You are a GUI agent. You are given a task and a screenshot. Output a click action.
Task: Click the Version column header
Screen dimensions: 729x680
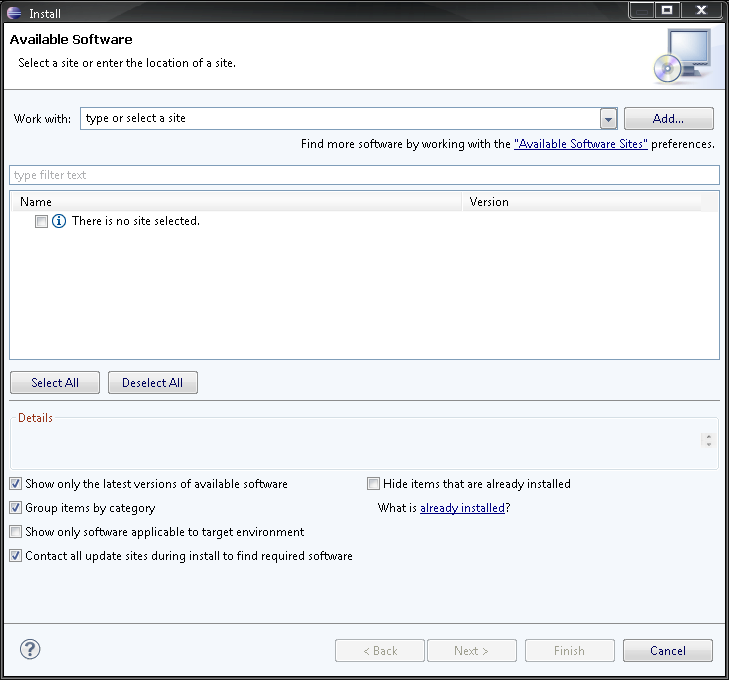[x=582, y=202]
